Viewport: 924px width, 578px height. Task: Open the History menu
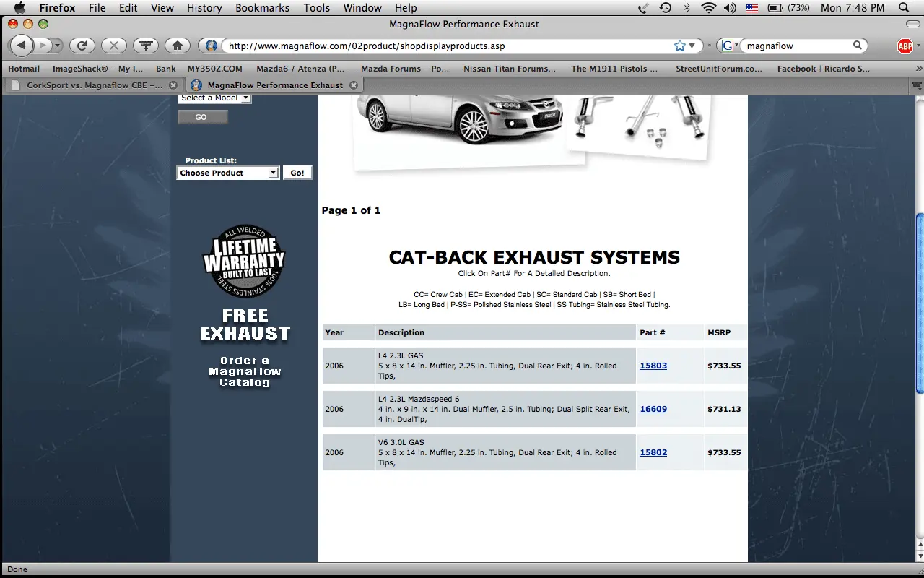pyautogui.click(x=204, y=8)
